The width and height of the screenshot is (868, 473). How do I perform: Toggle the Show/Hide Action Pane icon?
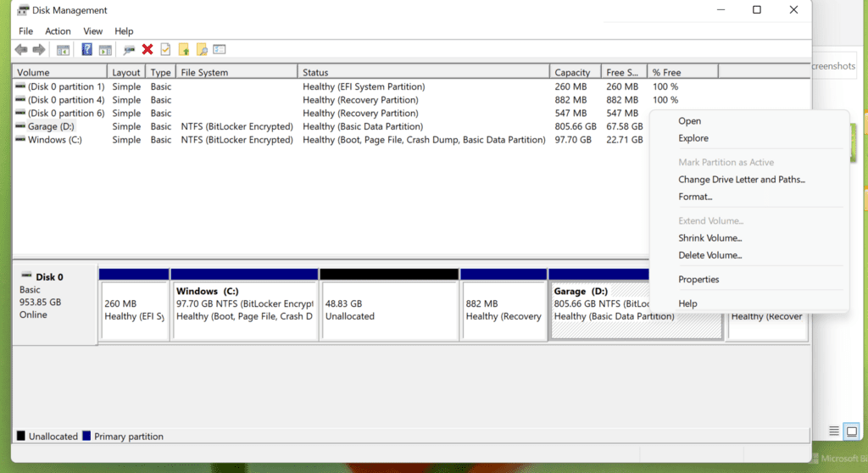click(x=105, y=50)
